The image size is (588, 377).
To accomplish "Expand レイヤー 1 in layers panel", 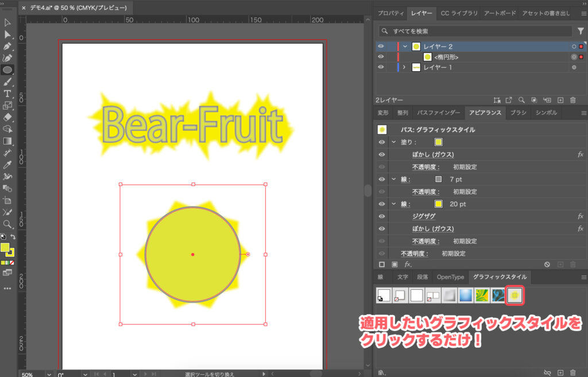I will (404, 67).
